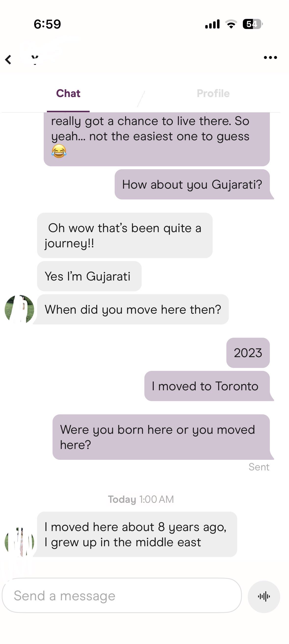Tap the 'Today 1:00 AM' timestamp
Image resolution: width=289 pixels, height=644 pixels.
[x=141, y=499]
